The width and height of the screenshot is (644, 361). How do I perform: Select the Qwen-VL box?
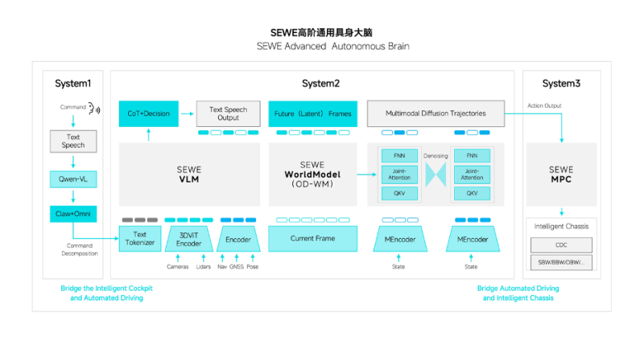73,179
